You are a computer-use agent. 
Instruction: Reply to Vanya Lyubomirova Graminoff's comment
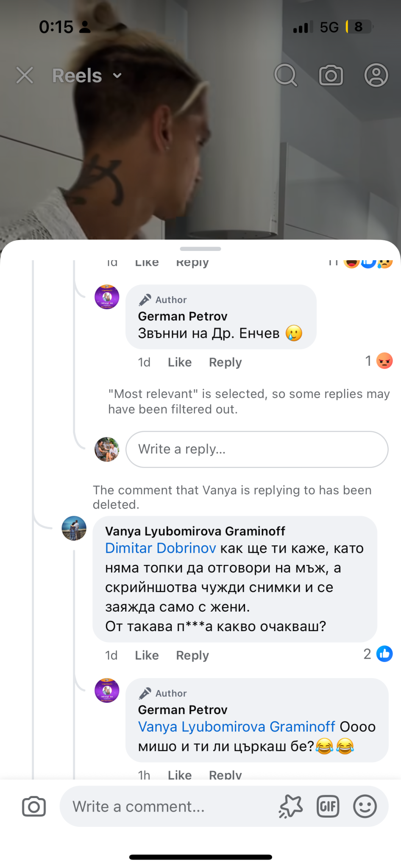click(192, 655)
